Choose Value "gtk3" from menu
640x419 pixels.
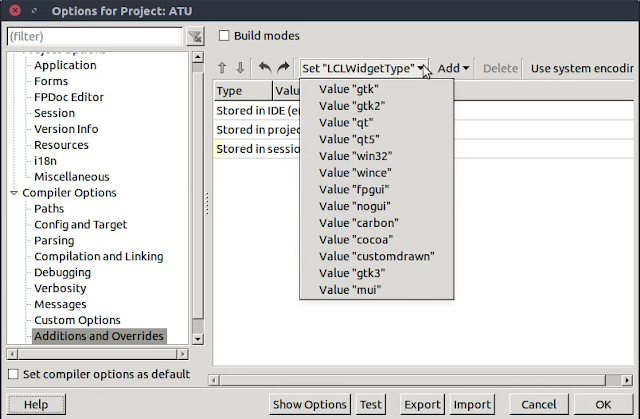pyautogui.click(x=376, y=273)
